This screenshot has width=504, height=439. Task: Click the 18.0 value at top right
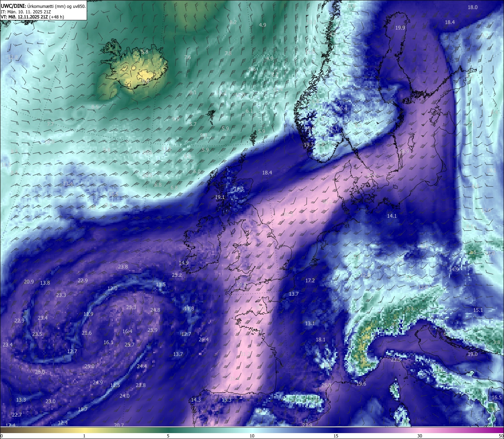[x=472, y=7]
